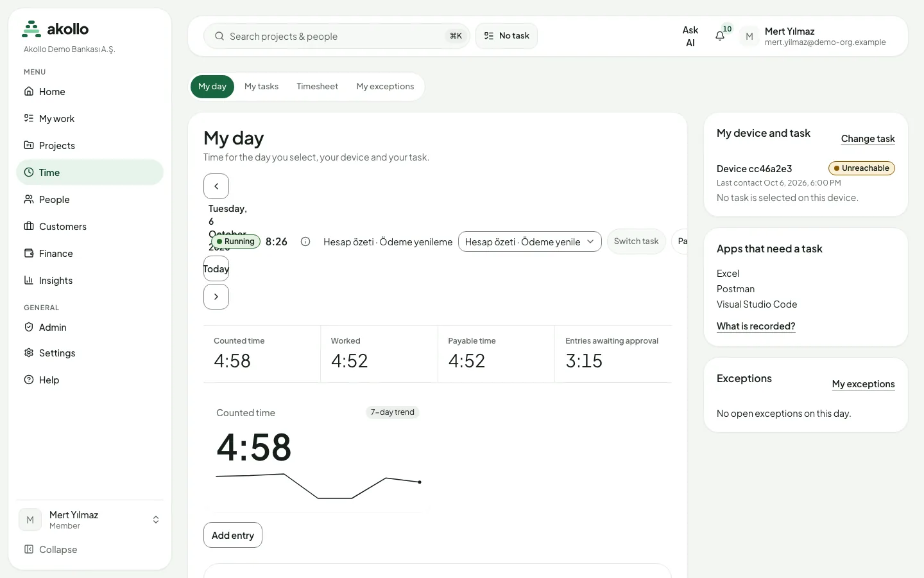Open notifications bell with badge 10
The height and width of the screenshot is (578, 924).
tap(721, 35)
